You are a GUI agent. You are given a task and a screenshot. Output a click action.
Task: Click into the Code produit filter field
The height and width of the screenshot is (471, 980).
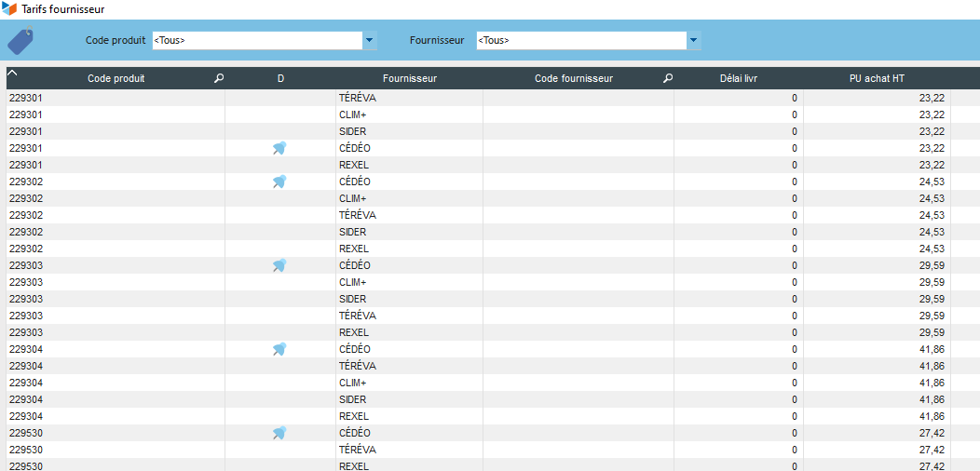(x=256, y=40)
